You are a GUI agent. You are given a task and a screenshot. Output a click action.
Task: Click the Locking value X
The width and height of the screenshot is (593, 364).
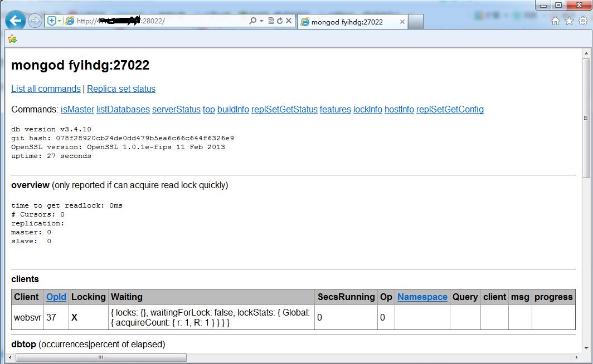coord(74,318)
